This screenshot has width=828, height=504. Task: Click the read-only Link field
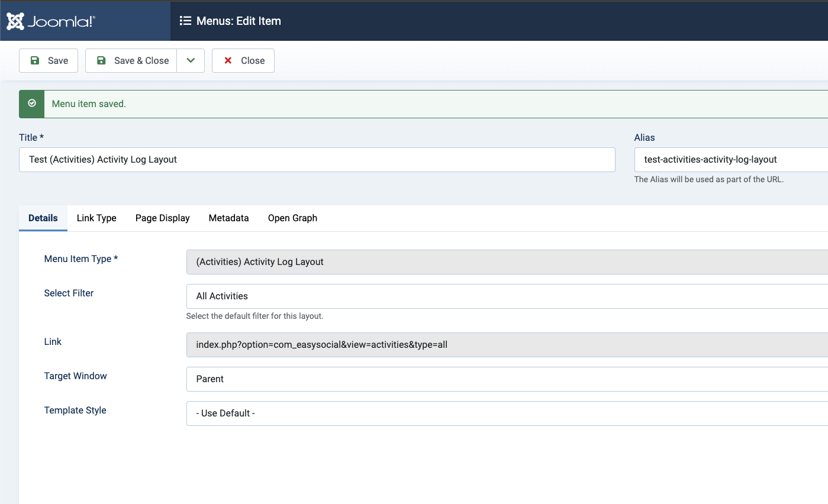click(x=507, y=345)
